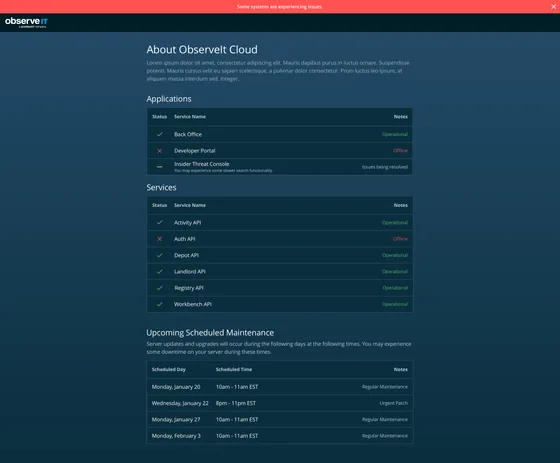The image size is (560, 463).
Task: Select the Workbench API row name
Action: point(193,304)
